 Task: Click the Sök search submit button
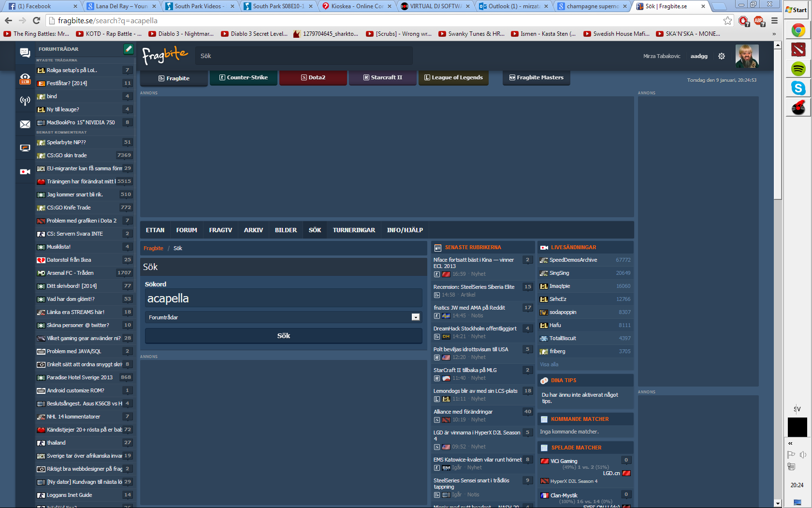click(x=284, y=336)
